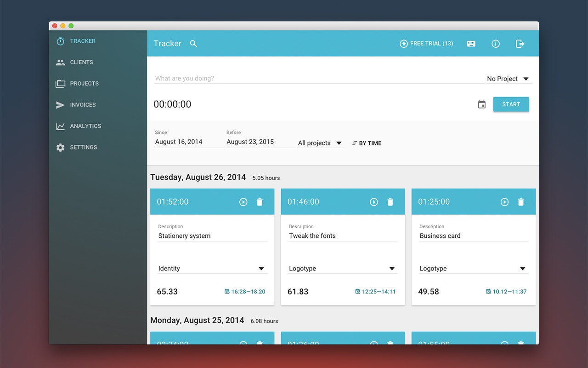This screenshot has height=368, width=588.
Task: Click the 'Monday, August 25, 2014' heading
Action: 197,321
